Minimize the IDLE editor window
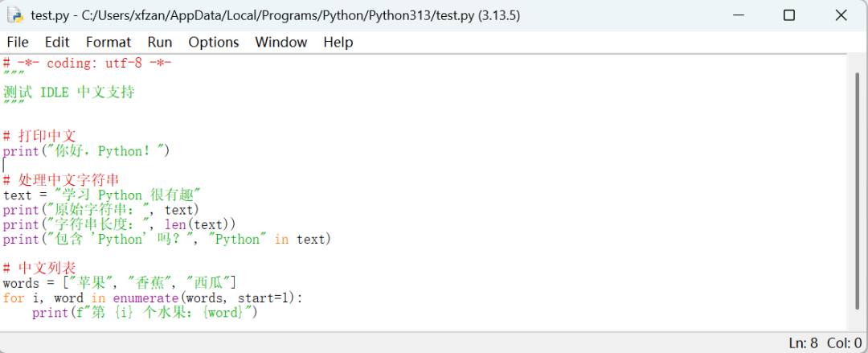The image size is (868, 353). (x=738, y=15)
